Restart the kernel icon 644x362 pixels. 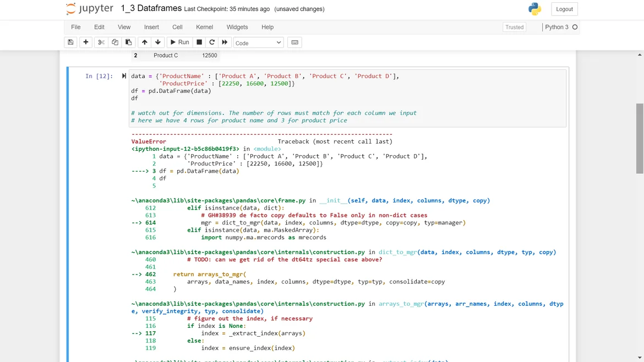[x=212, y=42]
